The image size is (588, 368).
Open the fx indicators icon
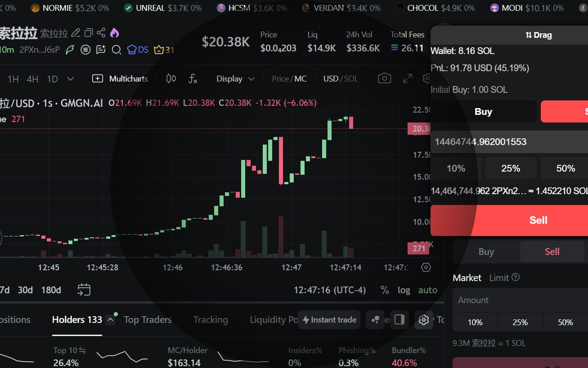[x=193, y=79]
